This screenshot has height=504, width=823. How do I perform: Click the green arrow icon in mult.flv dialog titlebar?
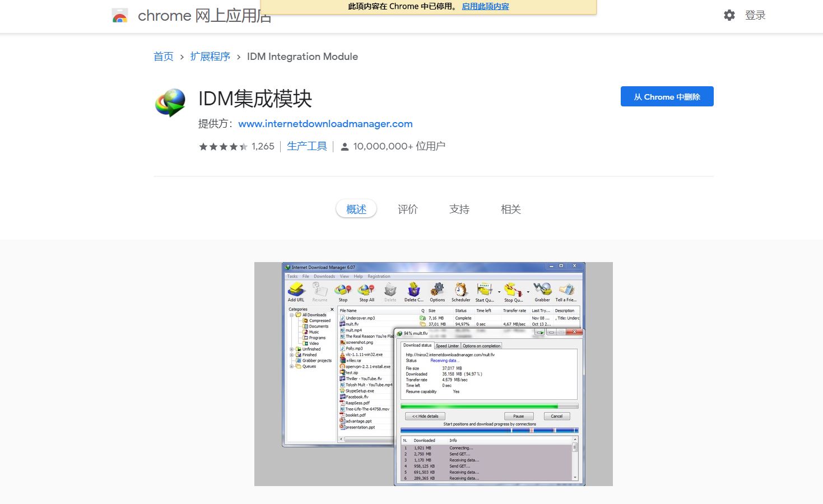click(x=540, y=333)
